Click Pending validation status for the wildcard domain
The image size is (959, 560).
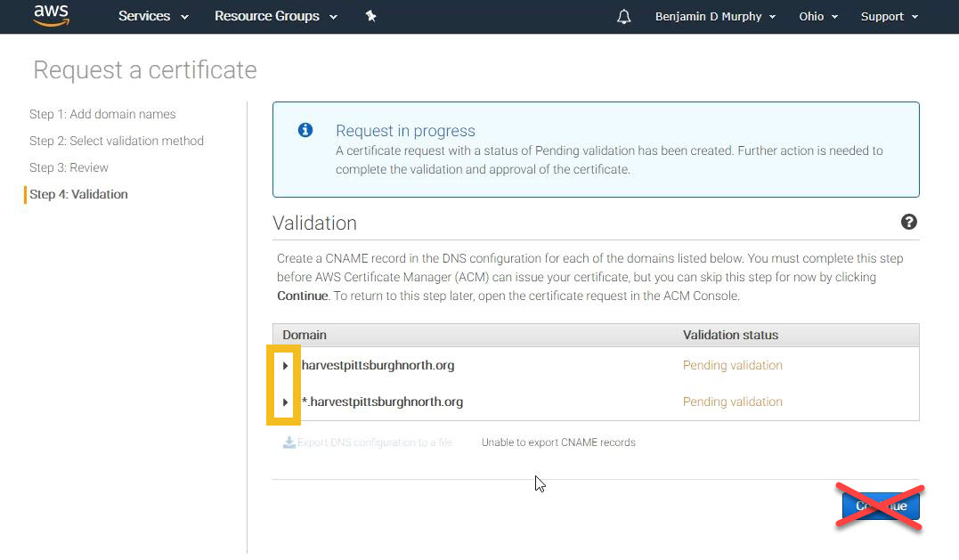coord(732,402)
